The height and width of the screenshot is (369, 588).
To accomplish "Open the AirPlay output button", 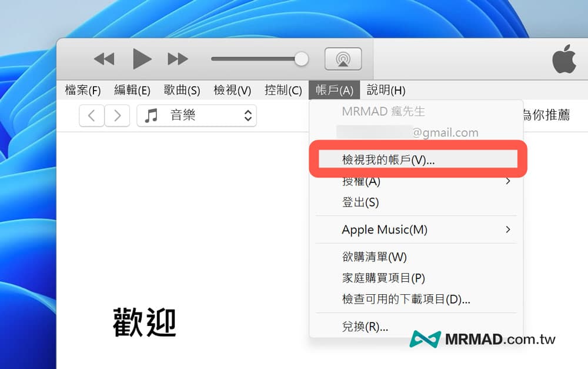I will (x=343, y=59).
